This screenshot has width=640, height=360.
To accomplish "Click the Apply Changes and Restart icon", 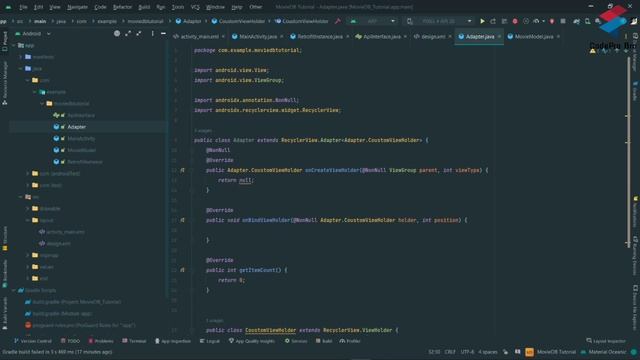I will 493,21.
